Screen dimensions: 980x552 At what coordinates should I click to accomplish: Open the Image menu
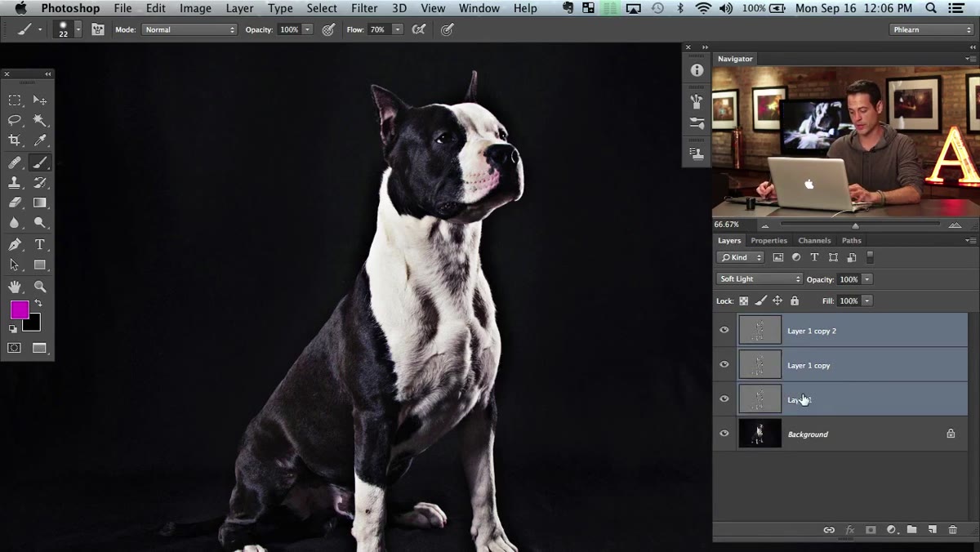pos(195,8)
